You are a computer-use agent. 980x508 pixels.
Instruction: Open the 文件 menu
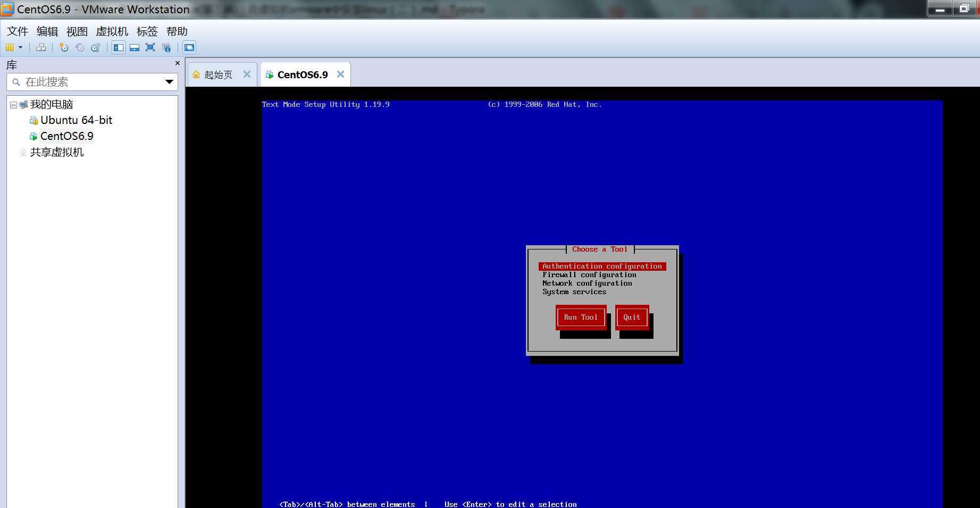pyautogui.click(x=18, y=31)
